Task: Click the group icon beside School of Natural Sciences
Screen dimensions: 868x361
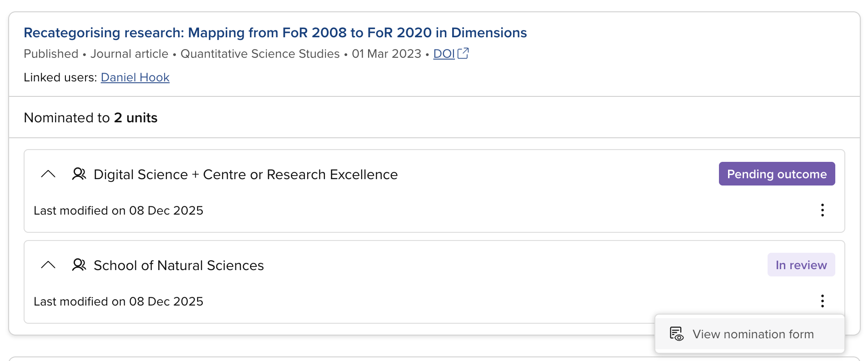Action: pos(79,265)
